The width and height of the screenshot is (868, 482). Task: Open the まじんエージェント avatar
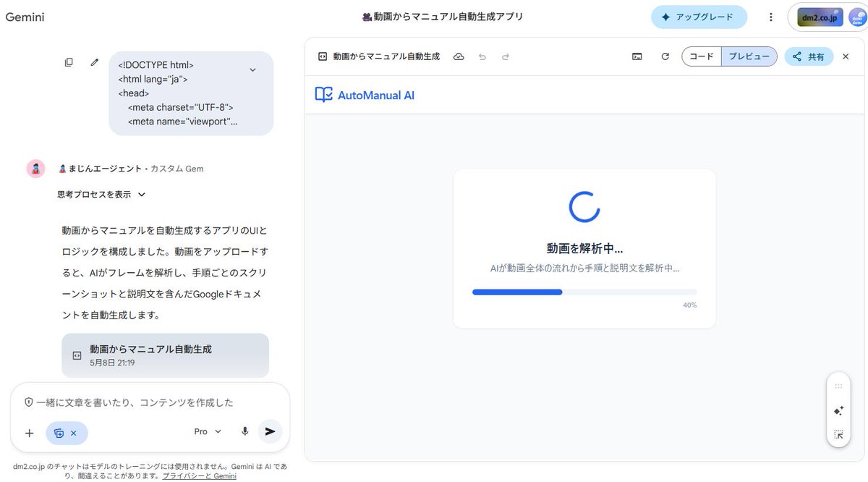pyautogui.click(x=36, y=169)
